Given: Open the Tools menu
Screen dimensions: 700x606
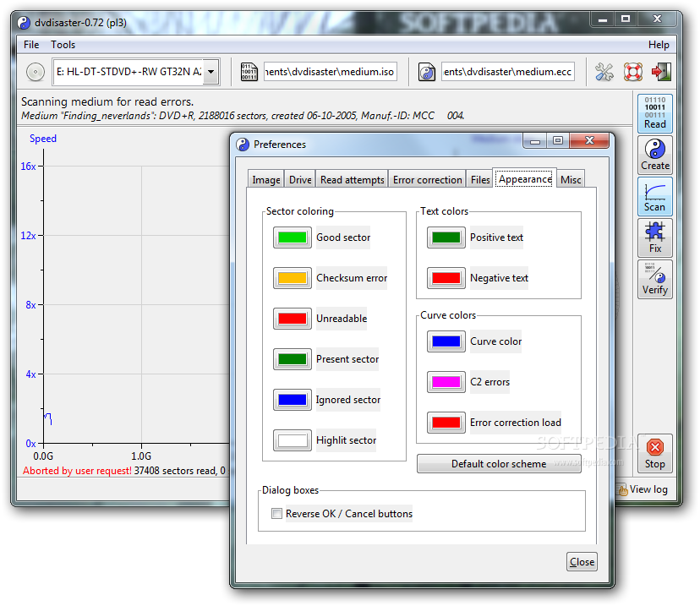Looking at the screenshot, I should point(63,45).
